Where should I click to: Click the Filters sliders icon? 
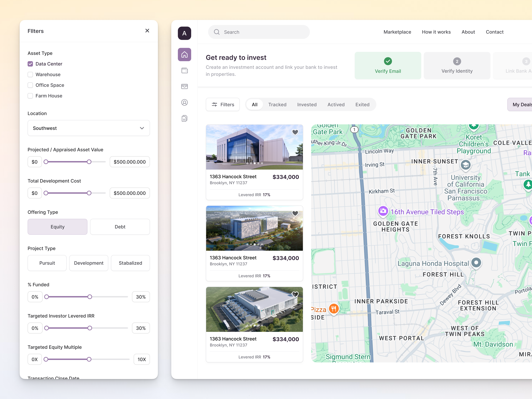tap(215, 104)
